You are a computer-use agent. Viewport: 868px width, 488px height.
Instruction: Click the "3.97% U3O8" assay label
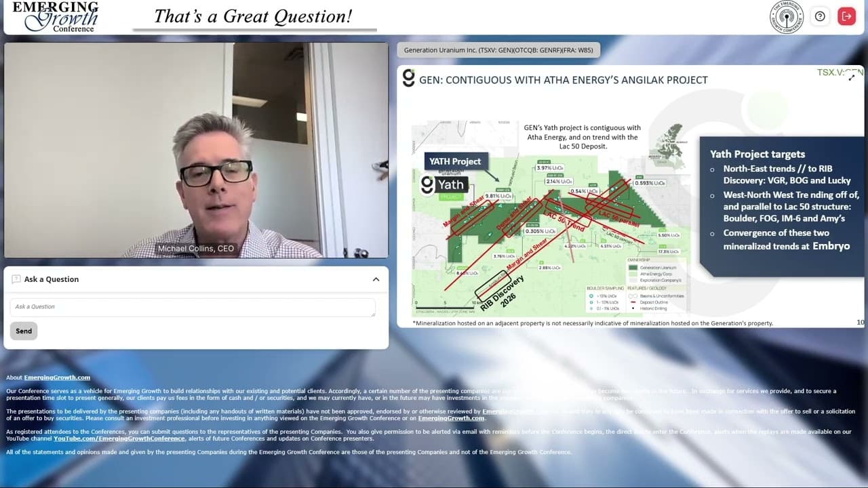click(x=549, y=168)
